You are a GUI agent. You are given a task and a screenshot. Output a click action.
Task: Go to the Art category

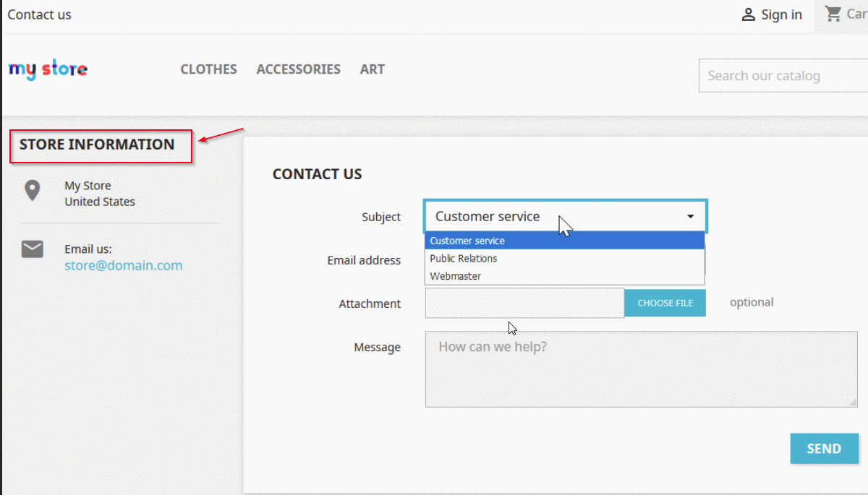[372, 69]
